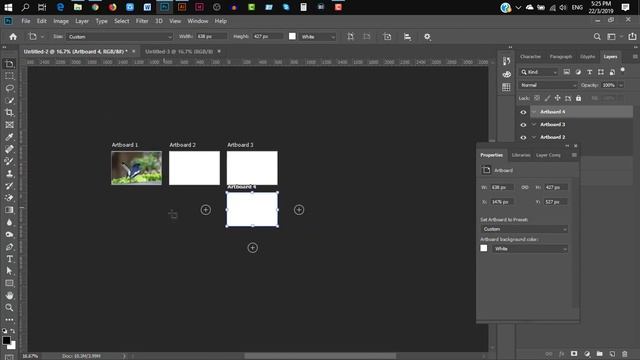This screenshot has height=360, width=640.
Task: Click the align and distribute layers icon
Action: click(407, 37)
